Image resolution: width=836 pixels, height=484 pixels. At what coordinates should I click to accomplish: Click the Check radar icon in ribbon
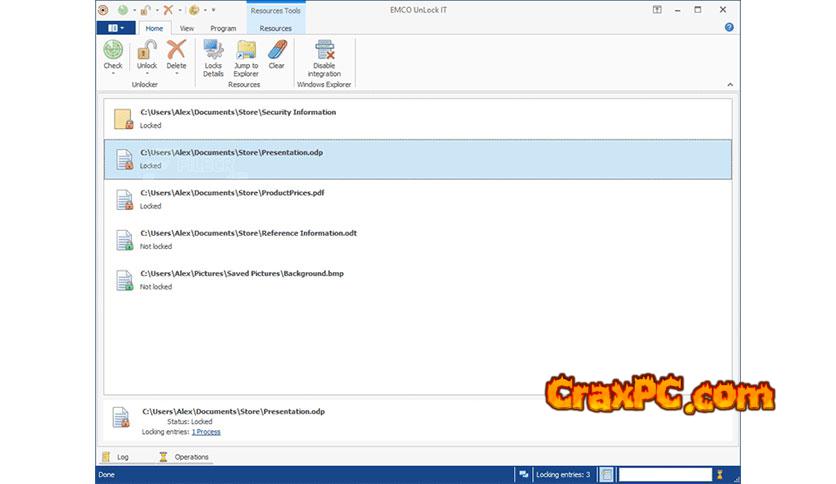coord(113,50)
